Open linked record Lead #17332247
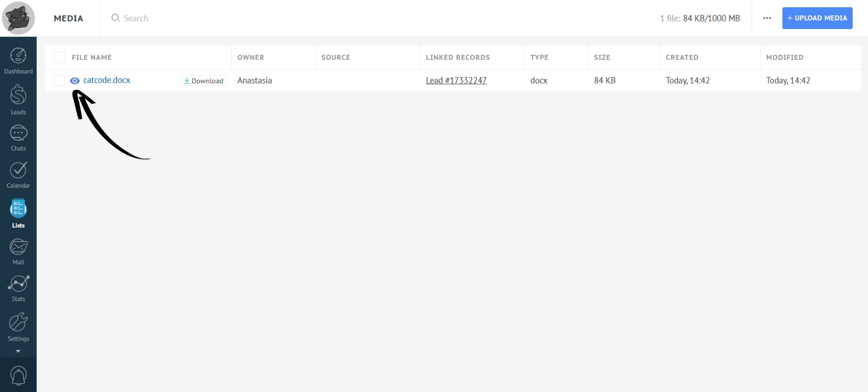The width and height of the screenshot is (868, 392). point(456,80)
